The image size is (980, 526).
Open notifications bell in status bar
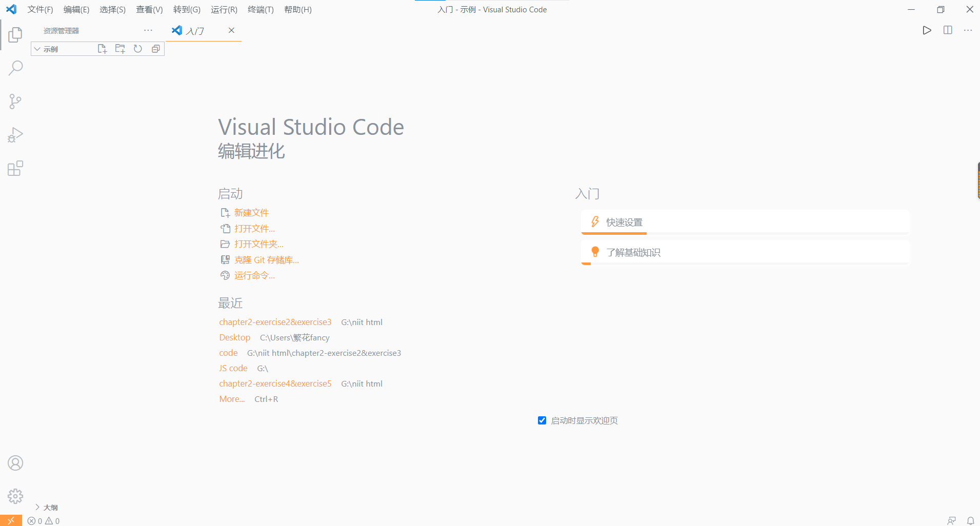[970, 521]
